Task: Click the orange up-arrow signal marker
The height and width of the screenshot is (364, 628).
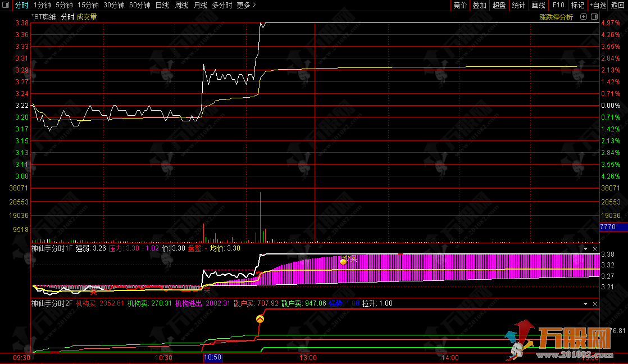Action: pos(260,319)
